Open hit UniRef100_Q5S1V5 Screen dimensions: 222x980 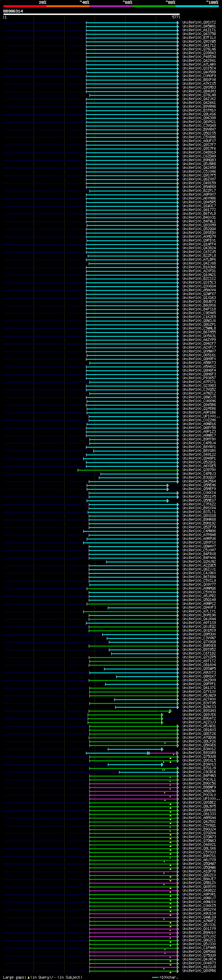[199, 496]
